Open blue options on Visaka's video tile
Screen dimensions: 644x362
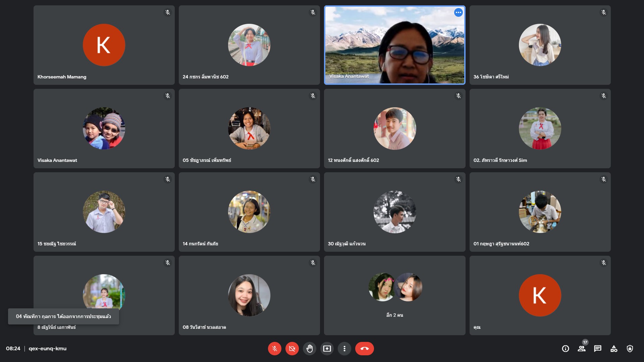pyautogui.click(x=458, y=12)
